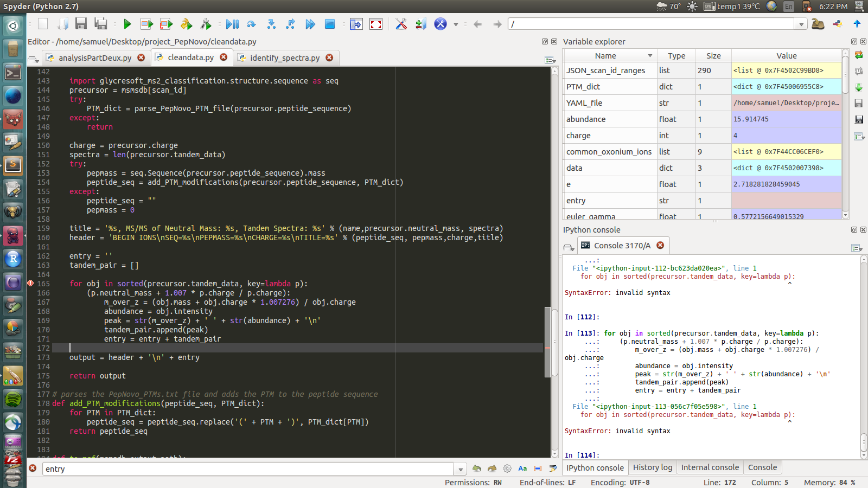This screenshot has width=868, height=488.
Task: Run cell and advance
Action: pyautogui.click(x=166, y=24)
